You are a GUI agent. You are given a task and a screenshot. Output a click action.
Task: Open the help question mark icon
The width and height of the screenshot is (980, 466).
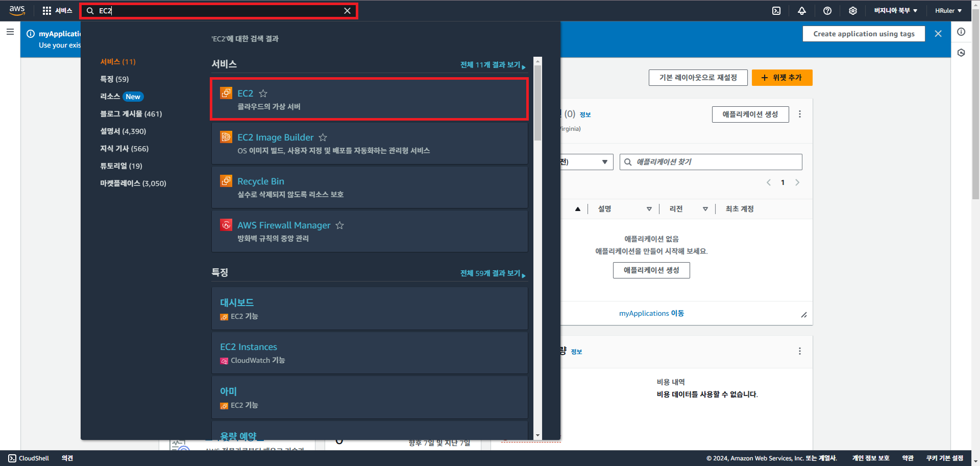click(x=827, y=11)
